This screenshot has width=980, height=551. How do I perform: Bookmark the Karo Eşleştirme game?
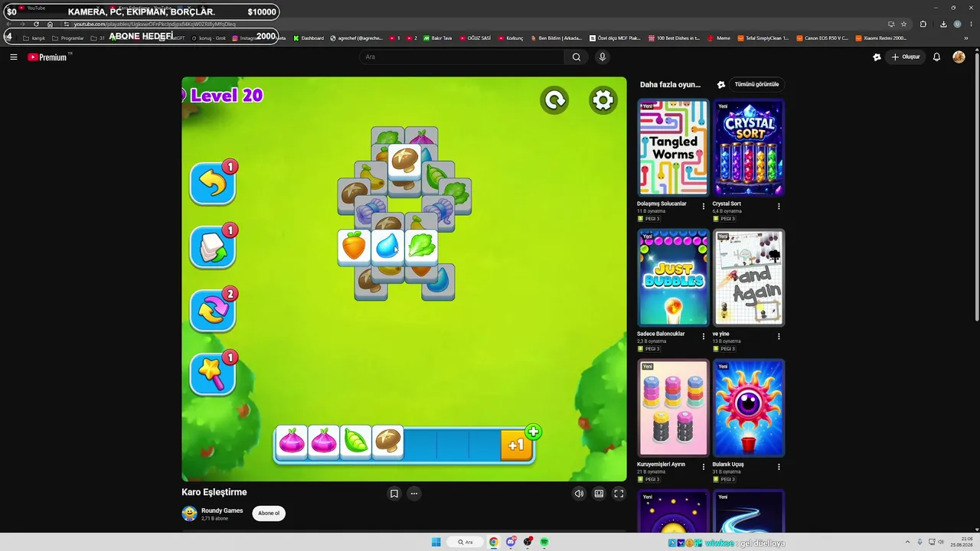394,494
